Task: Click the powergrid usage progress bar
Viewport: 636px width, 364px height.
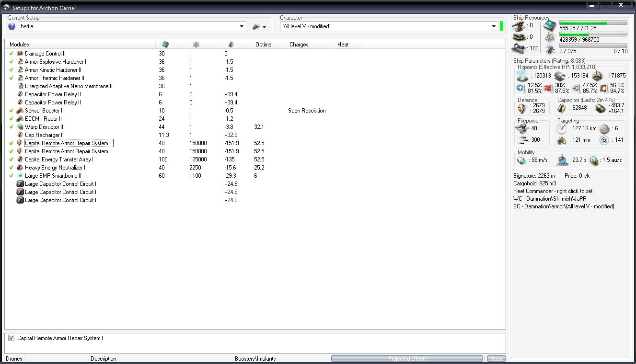Action: click(x=593, y=34)
